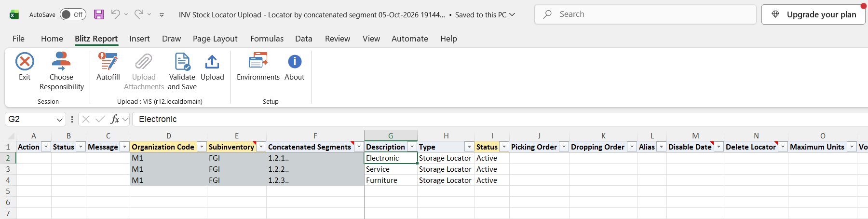Switch to the Review tab

click(x=338, y=39)
